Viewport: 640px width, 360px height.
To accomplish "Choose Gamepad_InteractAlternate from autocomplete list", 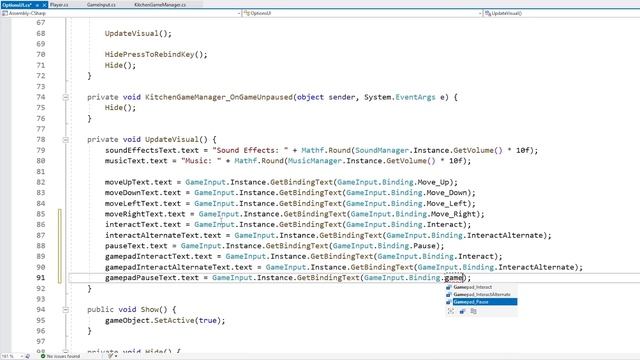I will (481, 294).
